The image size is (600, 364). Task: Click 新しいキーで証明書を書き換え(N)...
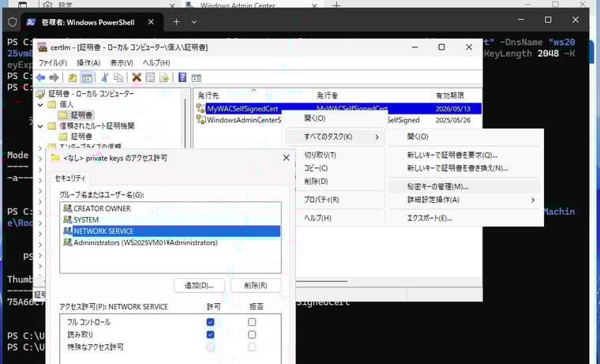[x=464, y=168]
